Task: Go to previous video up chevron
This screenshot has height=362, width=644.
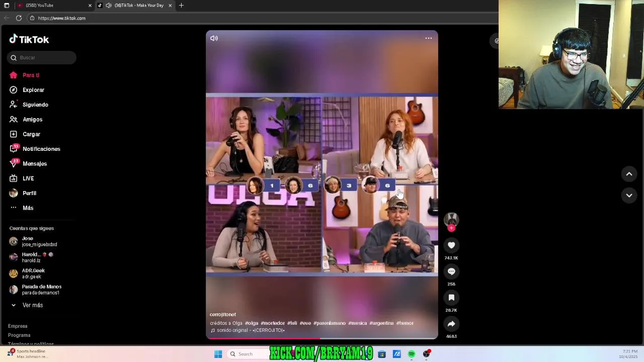Action: 629,173
